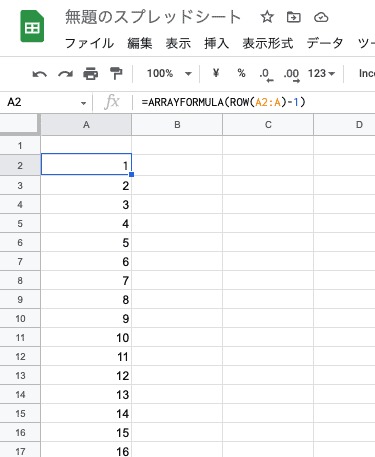Viewport: 375px width, 457px height.
Task: Activate the paint format tool
Action: [116, 74]
